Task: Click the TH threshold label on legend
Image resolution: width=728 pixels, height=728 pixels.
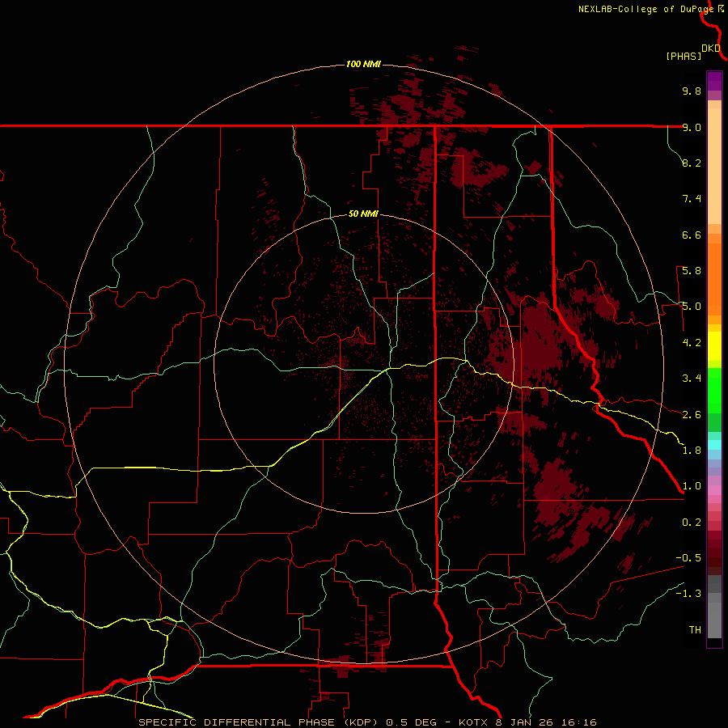Action: tap(695, 630)
